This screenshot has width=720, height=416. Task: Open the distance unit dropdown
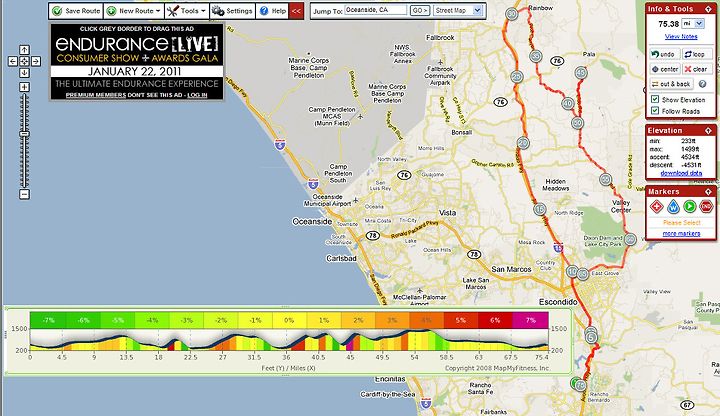coord(693,23)
